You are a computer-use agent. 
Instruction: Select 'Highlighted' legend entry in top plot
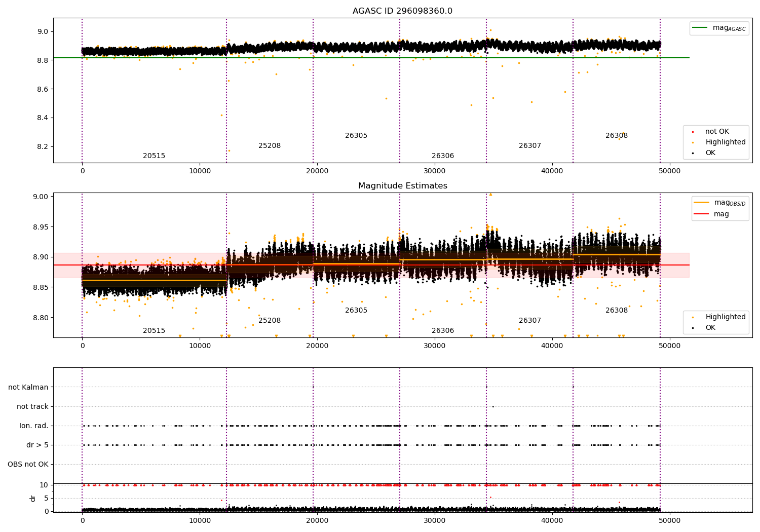tap(726, 142)
